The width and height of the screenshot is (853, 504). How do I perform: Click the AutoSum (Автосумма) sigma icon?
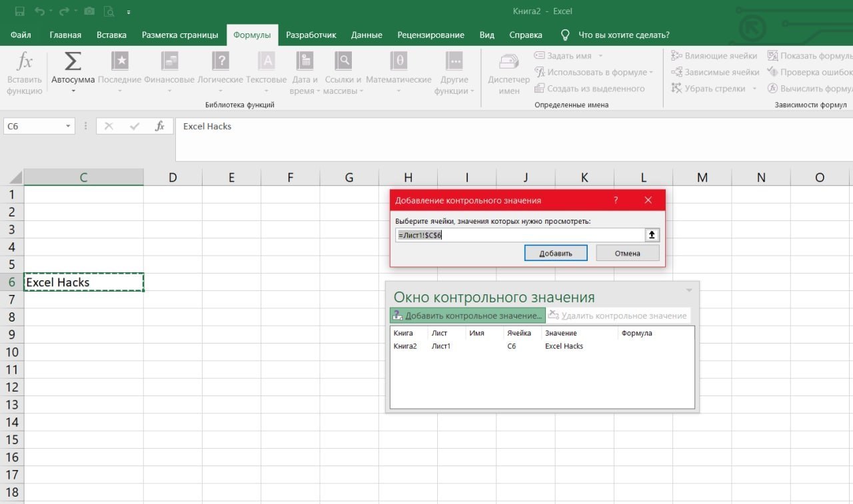pos(73,62)
